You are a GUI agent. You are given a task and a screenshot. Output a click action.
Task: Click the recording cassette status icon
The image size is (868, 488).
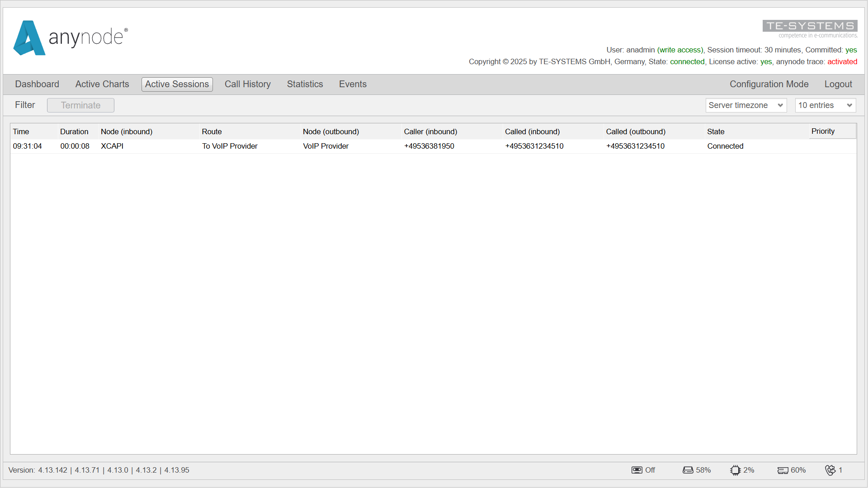637,470
